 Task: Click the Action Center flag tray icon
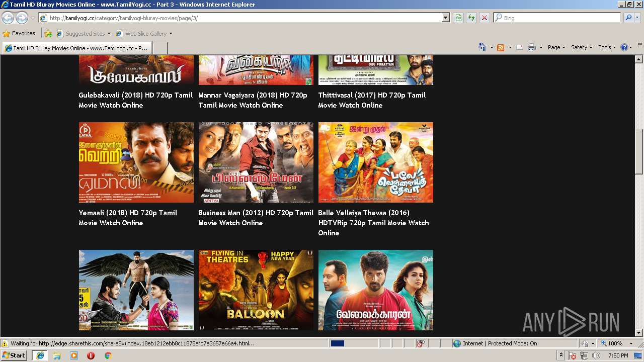click(572, 355)
